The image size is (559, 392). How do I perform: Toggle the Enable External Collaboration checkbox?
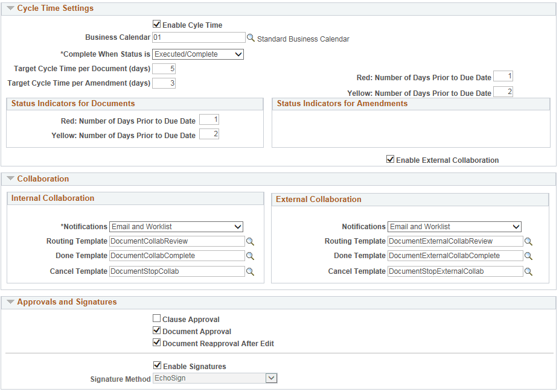(x=391, y=160)
